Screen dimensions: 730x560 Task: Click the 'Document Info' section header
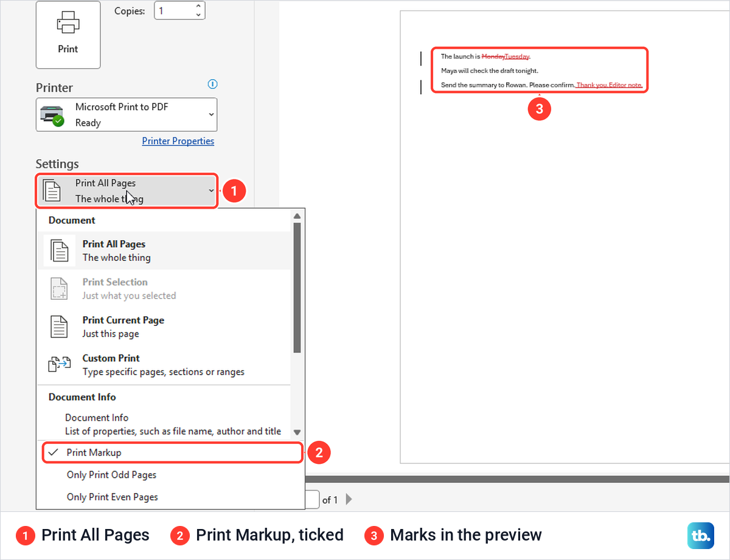82,397
